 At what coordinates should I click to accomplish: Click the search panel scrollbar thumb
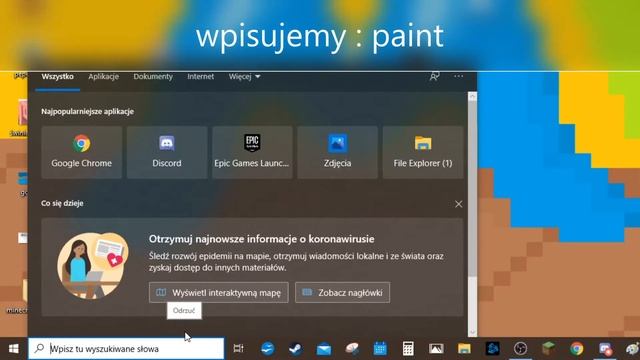pos(472,189)
